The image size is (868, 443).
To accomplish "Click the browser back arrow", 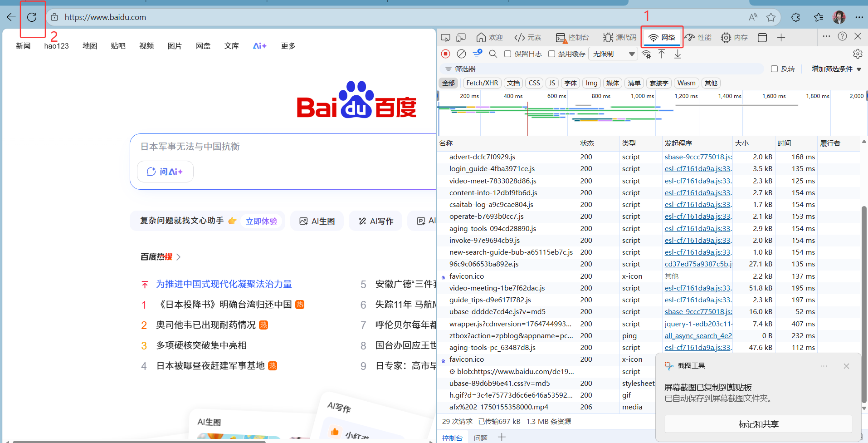I will click(x=11, y=17).
